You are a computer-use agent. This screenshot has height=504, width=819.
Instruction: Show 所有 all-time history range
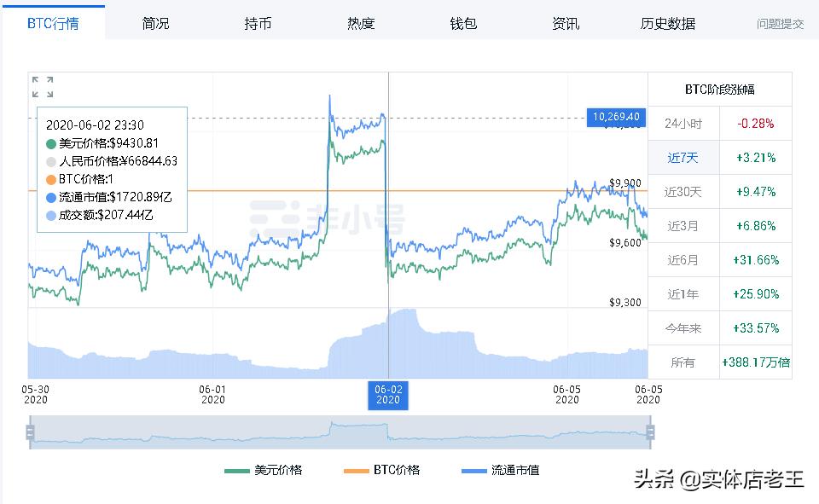[683, 362]
